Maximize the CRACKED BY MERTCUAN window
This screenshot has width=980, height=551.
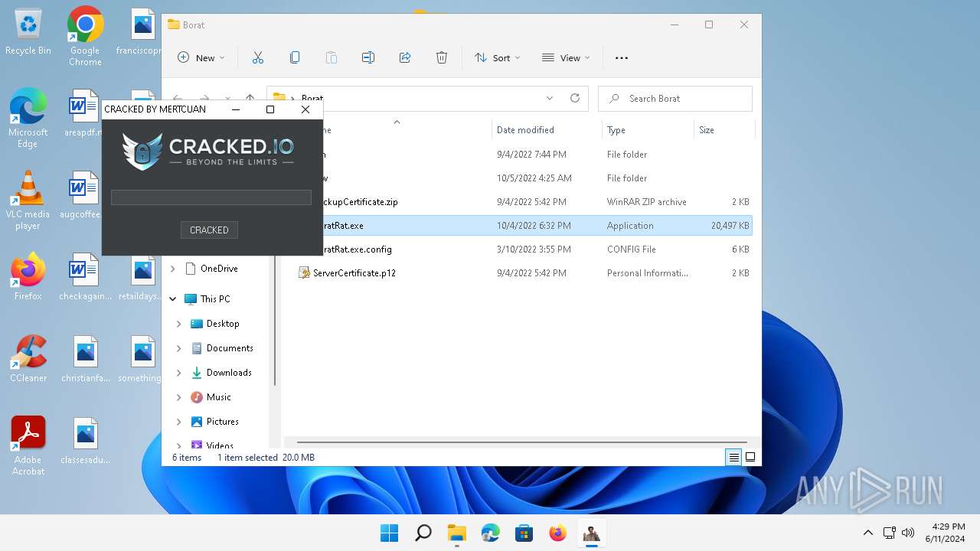[x=270, y=109]
